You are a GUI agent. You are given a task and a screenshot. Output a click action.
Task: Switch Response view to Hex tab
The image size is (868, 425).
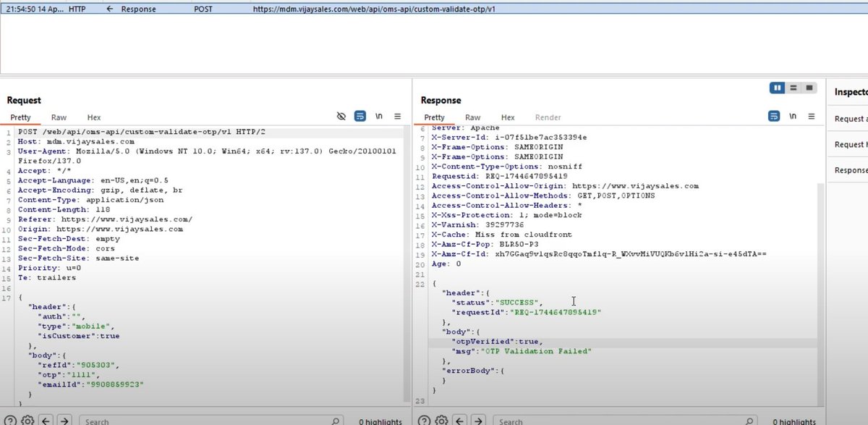509,117
